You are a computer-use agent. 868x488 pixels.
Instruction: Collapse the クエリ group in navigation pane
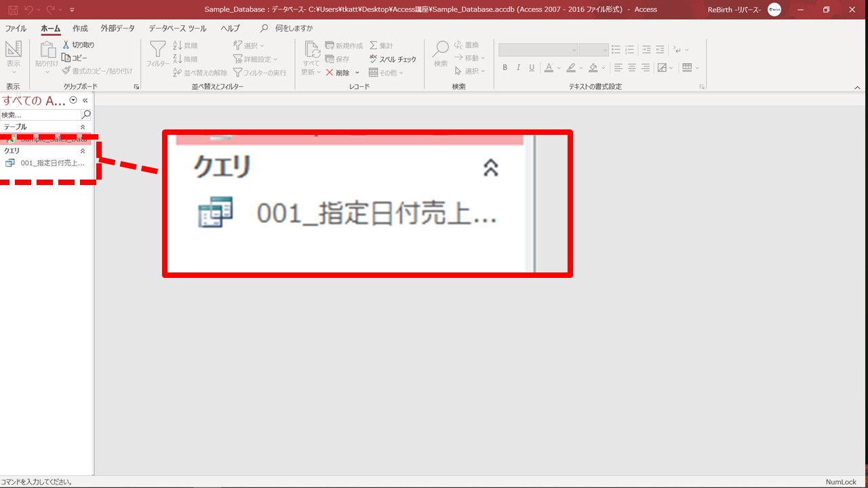pyautogui.click(x=83, y=150)
